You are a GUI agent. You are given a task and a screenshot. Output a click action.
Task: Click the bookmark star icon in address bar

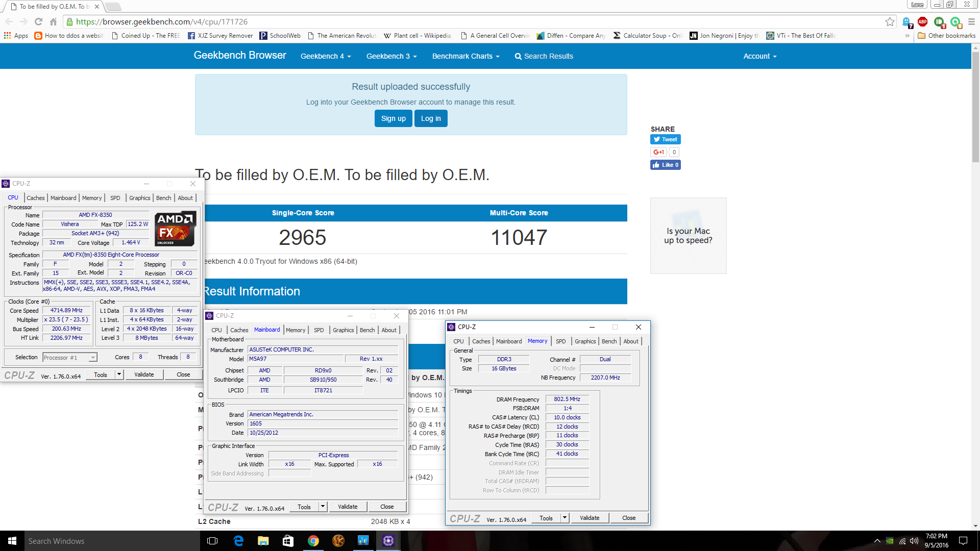tap(890, 21)
